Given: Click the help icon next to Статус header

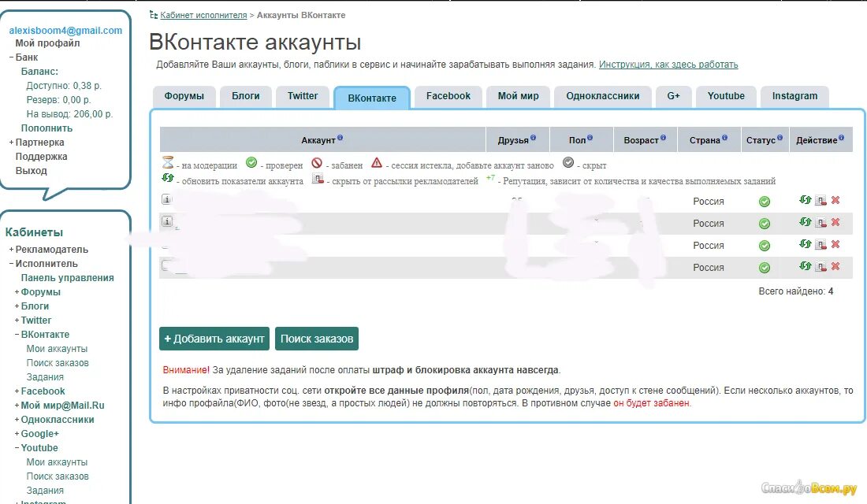Looking at the screenshot, I should 780,138.
